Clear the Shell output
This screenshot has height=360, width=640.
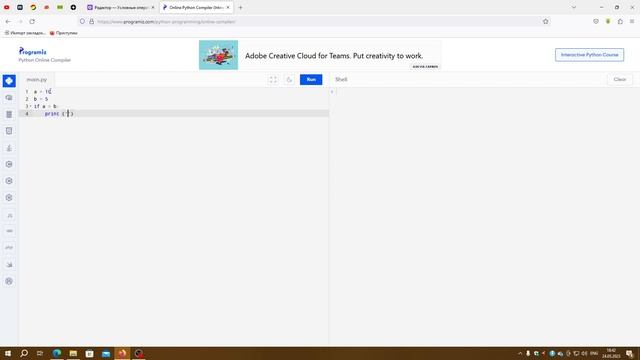click(x=620, y=80)
